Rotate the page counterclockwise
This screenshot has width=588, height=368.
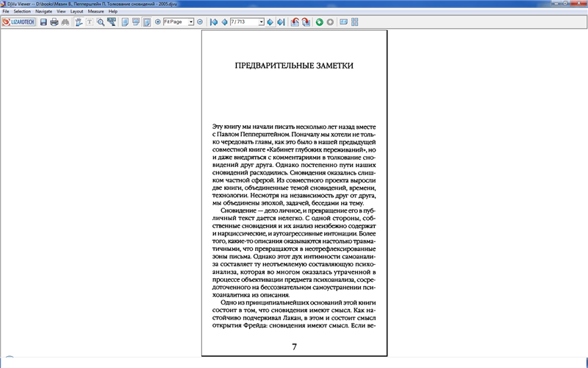294,22
